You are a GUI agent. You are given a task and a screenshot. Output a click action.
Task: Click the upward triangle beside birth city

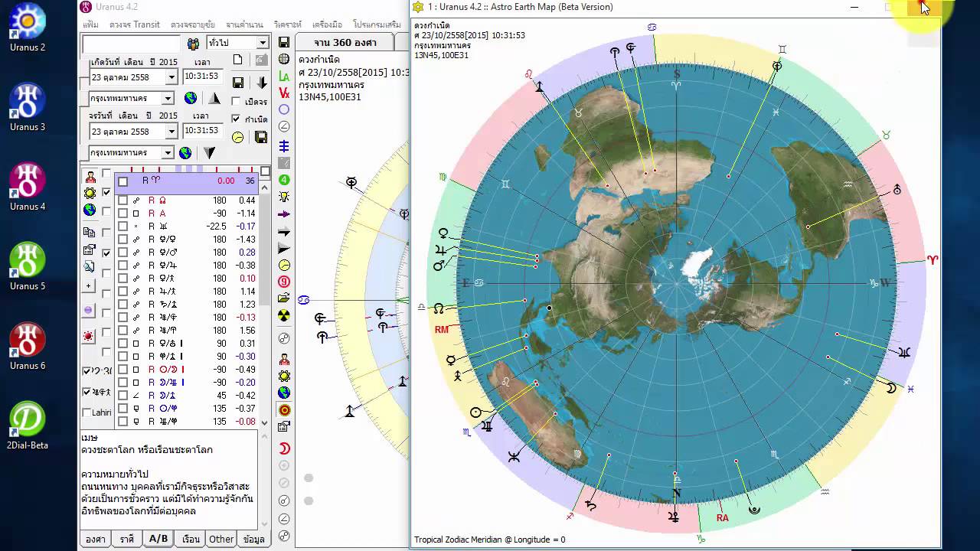(x=214, y=98)
